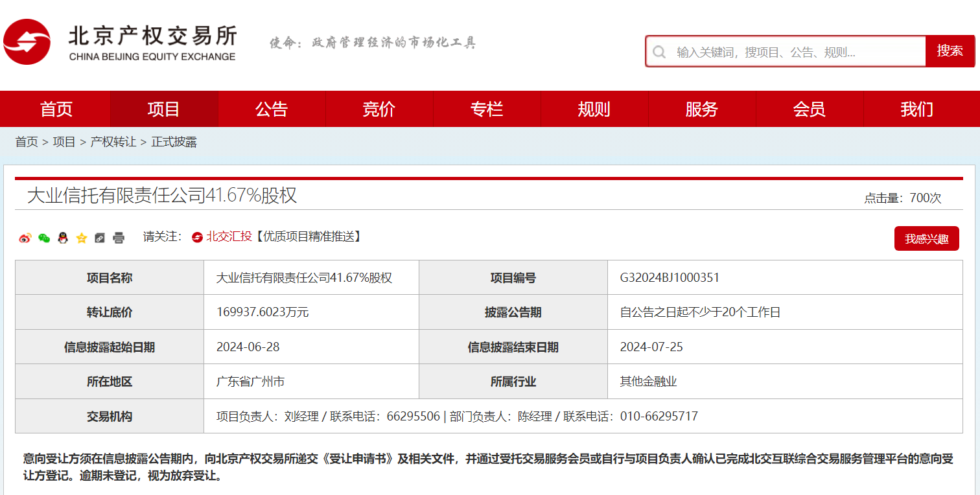Click the Beijing Equity Exchange logo
980x495 pixels.
121,42
